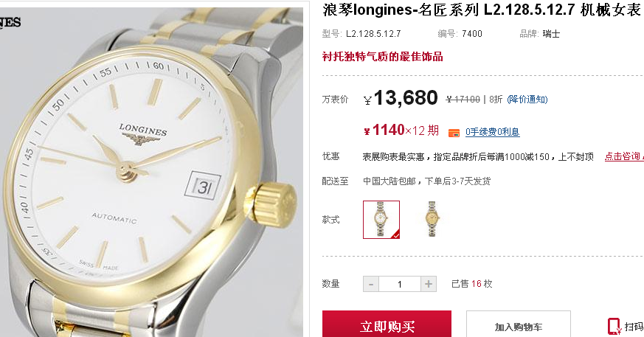Click the ¥1140×12期 installment price
Viewport: 644px width, 337px height.
pos(401,131)
